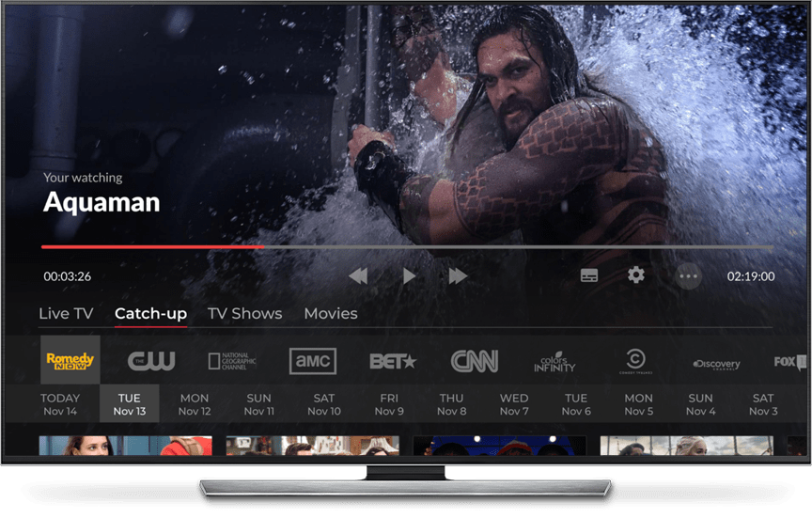Viewport: 812px width, 518px height.
Task: Click the elapsed time 00:03:26
Action: (x=68, y=276)
